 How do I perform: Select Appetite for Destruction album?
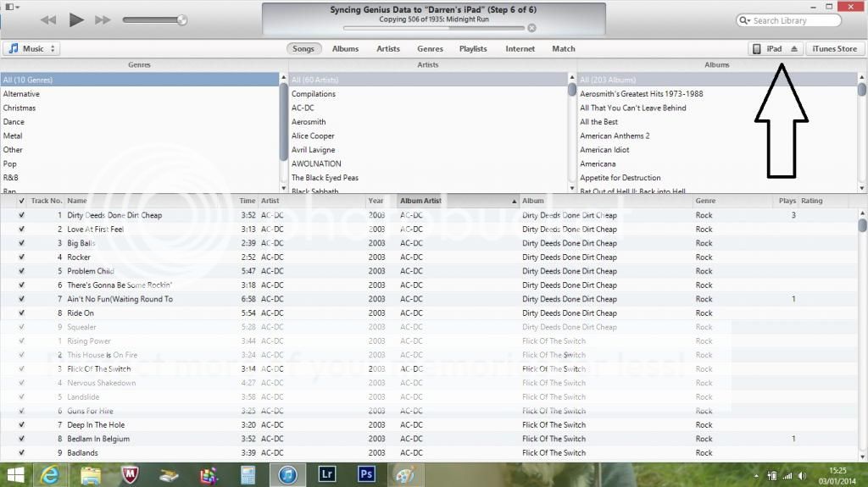point(620,178)
